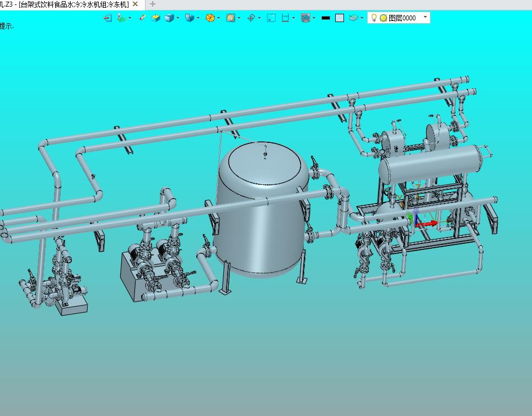Click the blue view orientation cube icon

pos(189,18)
